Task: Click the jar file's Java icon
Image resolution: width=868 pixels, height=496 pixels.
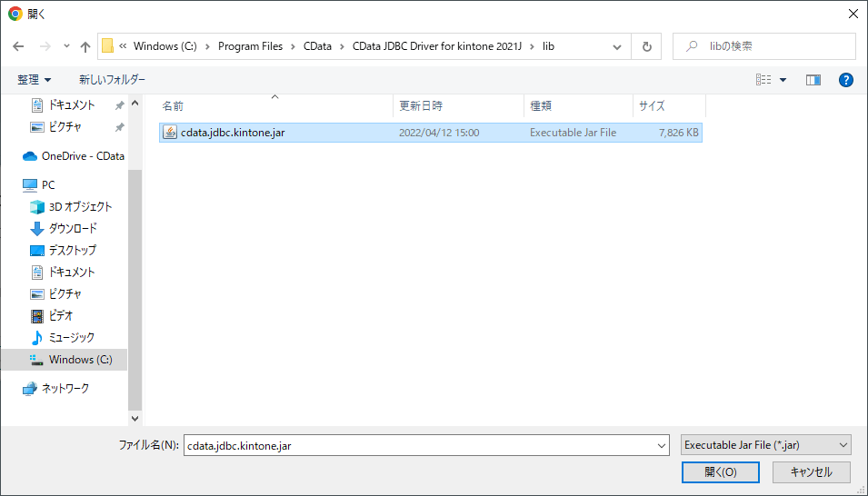Action: 170,133
